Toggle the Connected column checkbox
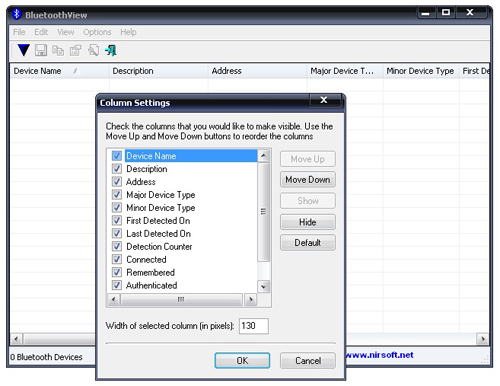The width and height of the screenshot is (500, 386). (x=117, y=259)
